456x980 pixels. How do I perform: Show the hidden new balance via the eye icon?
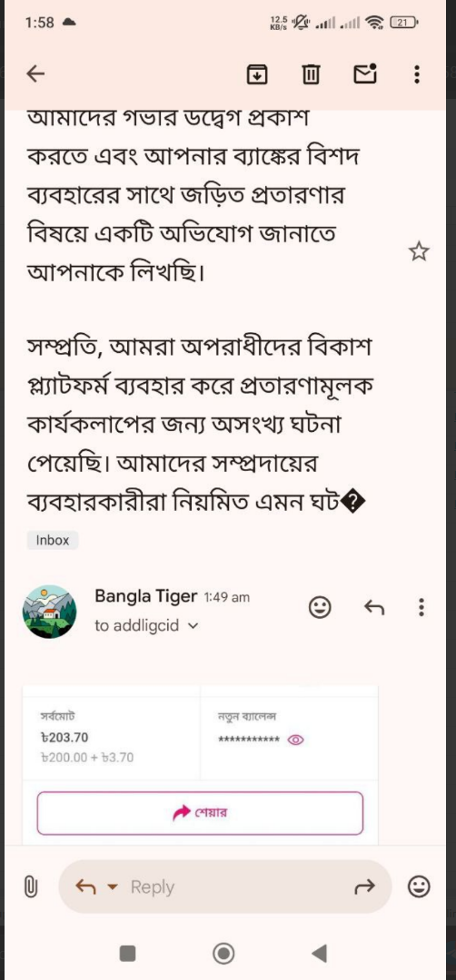tap(296, 740)
